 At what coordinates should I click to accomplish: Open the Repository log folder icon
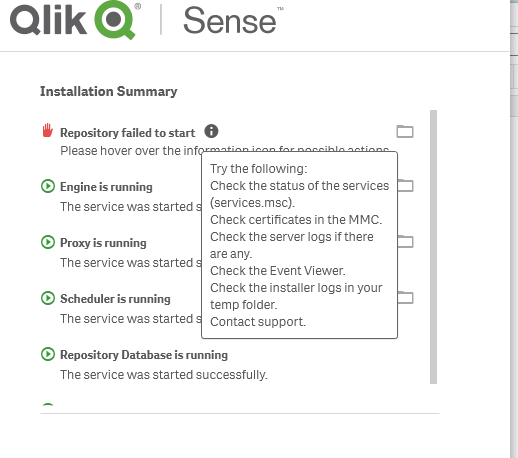tap(405, 131)
